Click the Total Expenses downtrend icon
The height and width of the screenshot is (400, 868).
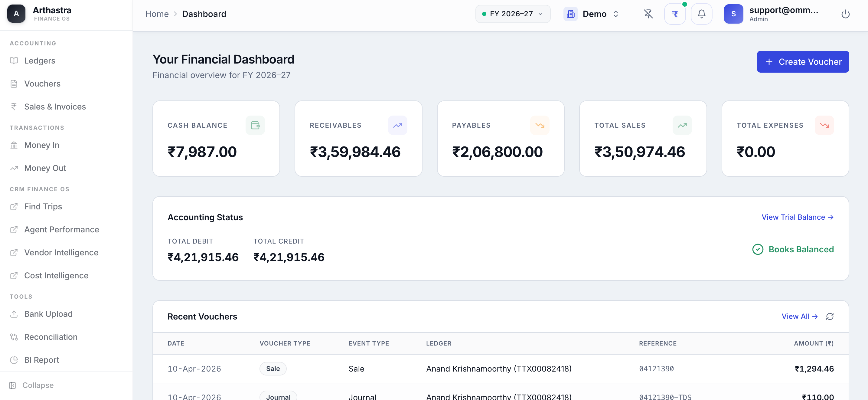pyautogui.click(x=824, y=125)
